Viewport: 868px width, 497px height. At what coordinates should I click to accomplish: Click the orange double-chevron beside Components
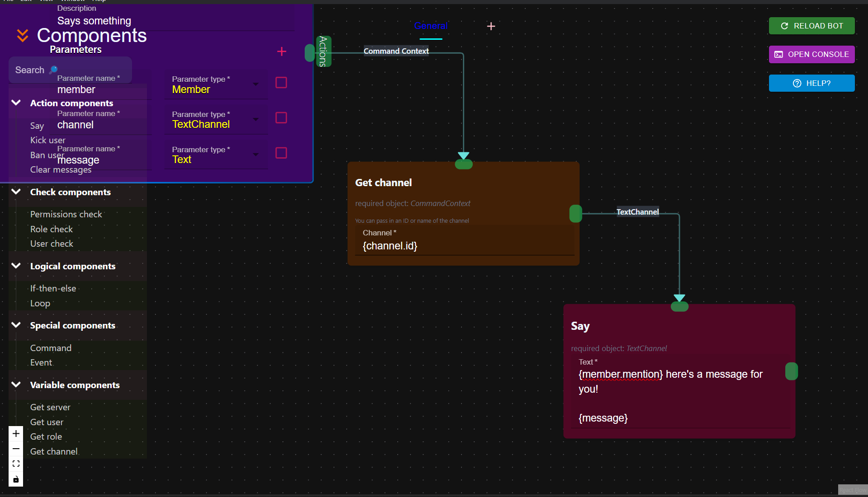[x=22, y=35]
